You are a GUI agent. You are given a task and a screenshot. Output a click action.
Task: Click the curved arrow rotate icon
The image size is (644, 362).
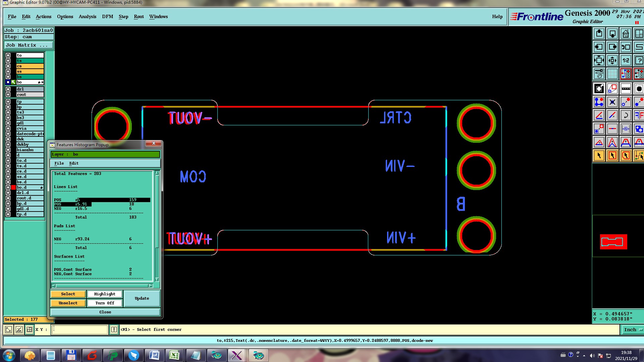[x=626, y=116]
